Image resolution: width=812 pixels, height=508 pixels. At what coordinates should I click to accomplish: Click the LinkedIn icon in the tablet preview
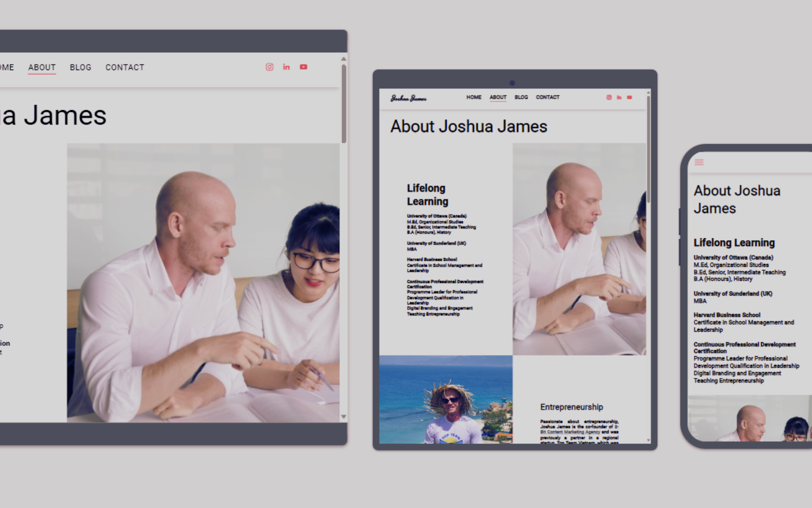(619, 98)
